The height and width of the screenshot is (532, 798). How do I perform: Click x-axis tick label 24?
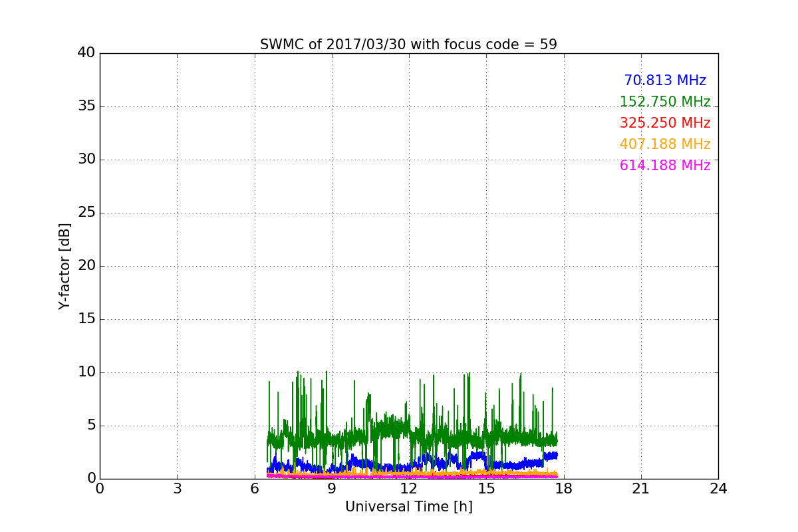718,489
